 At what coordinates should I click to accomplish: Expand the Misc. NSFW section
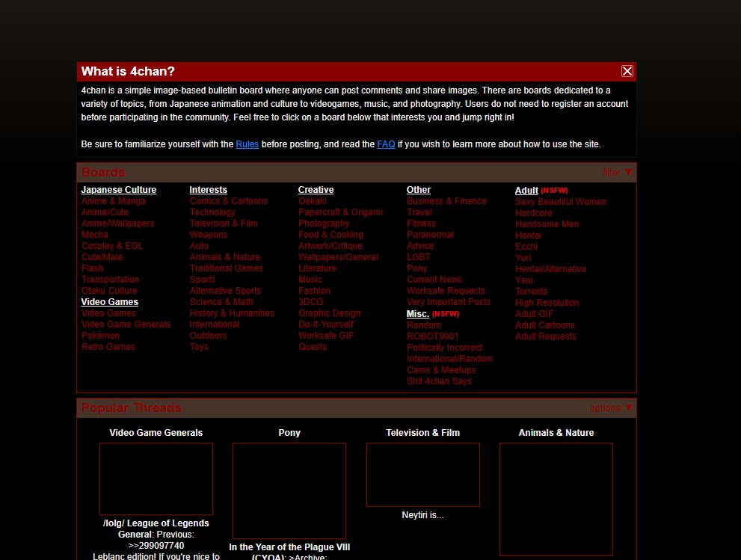pyautogui.click(x=417, y=313)
